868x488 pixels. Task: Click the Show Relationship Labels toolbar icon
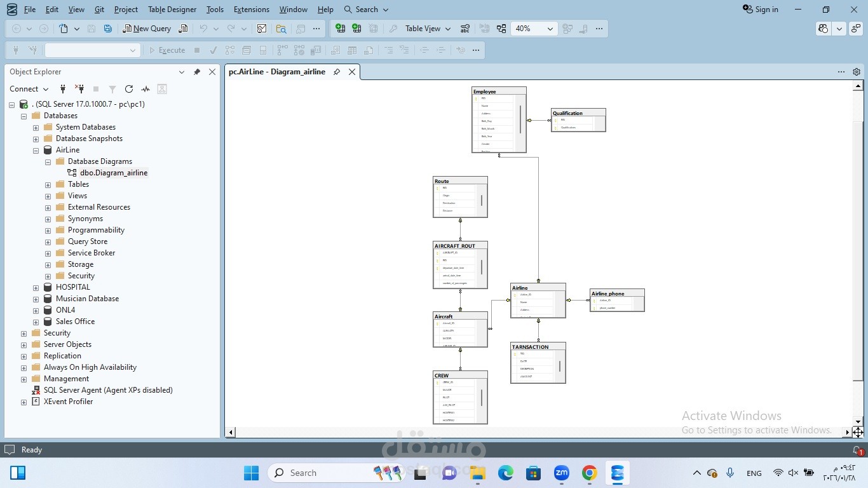click(x=466, y=29)
